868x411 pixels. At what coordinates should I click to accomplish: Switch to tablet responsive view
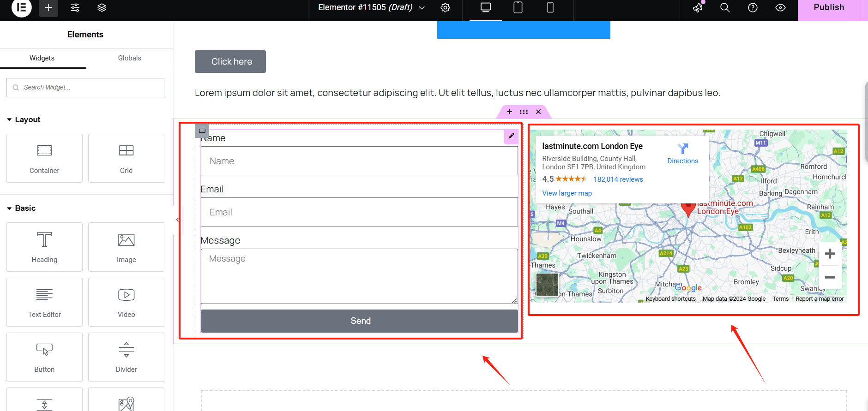coord(518,8)
